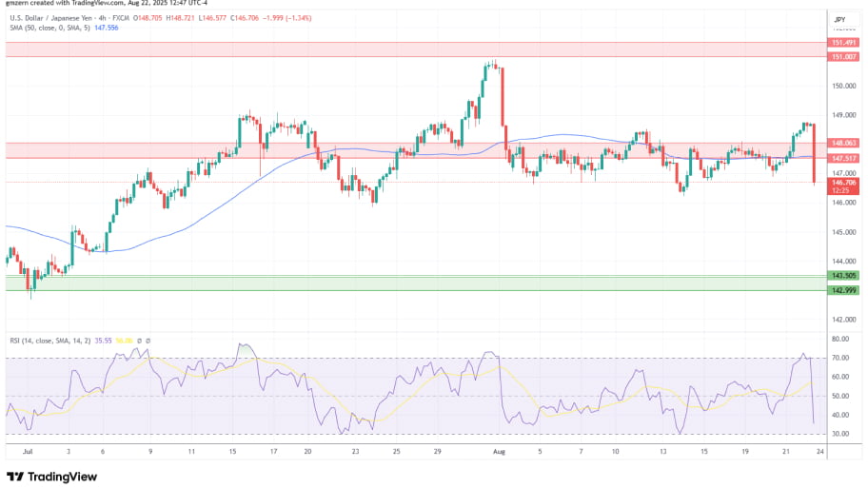Click the 24 date label on time axis
This screenshot has height=488, width=868.
(820, 452)
